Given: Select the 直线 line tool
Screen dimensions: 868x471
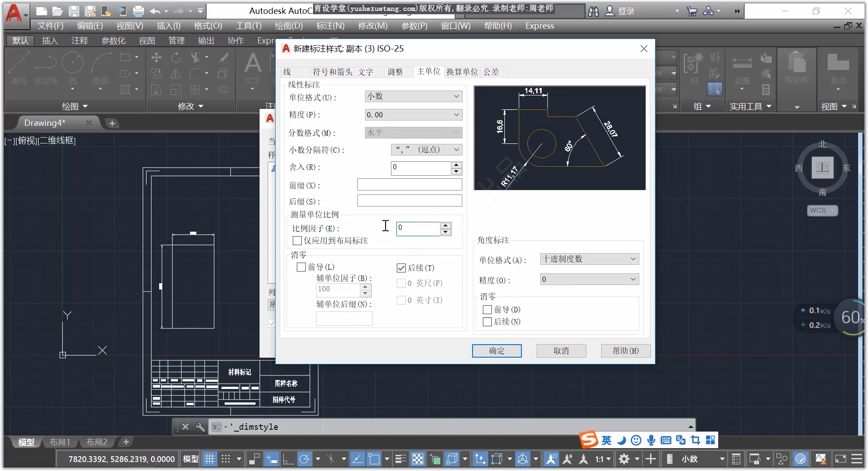Looking at the screenshot, I should 19,69.
